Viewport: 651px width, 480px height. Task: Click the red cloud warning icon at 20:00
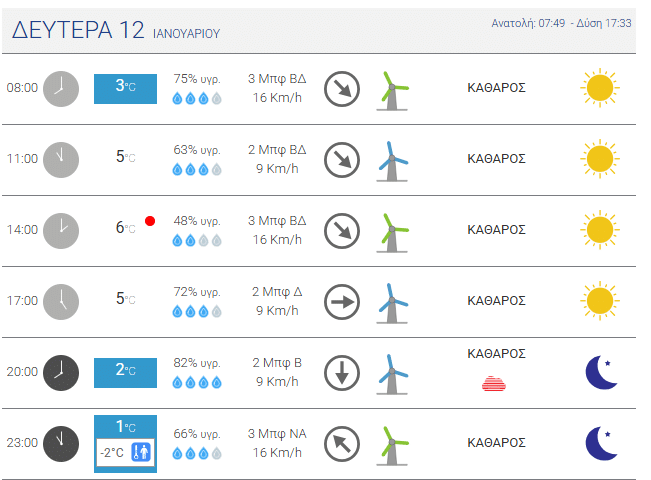point(496,382)
